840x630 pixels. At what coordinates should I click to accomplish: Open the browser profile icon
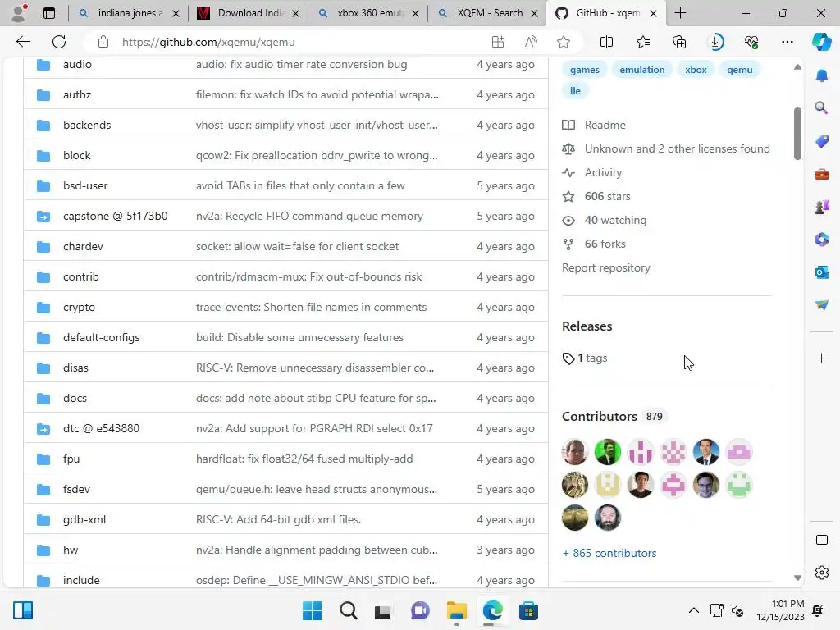tap(20, 13)
